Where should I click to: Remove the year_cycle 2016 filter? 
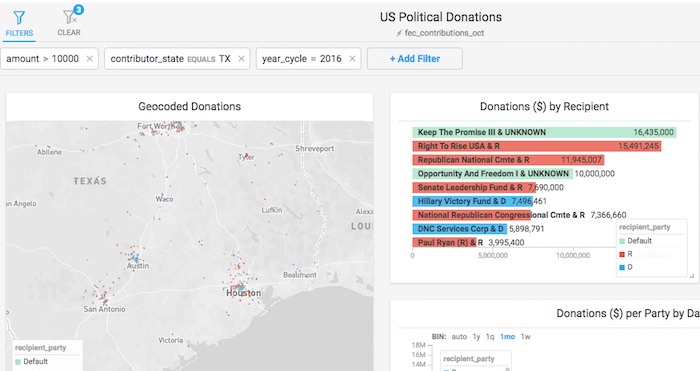point(352,59)
